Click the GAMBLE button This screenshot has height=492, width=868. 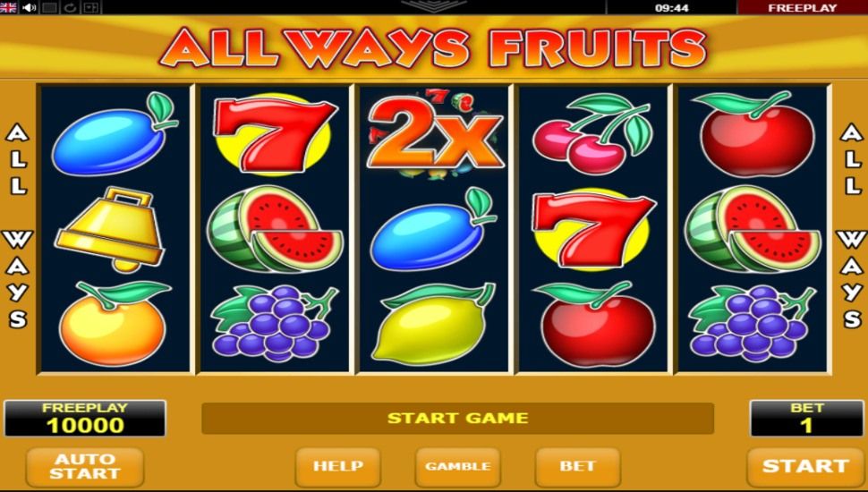458,467
